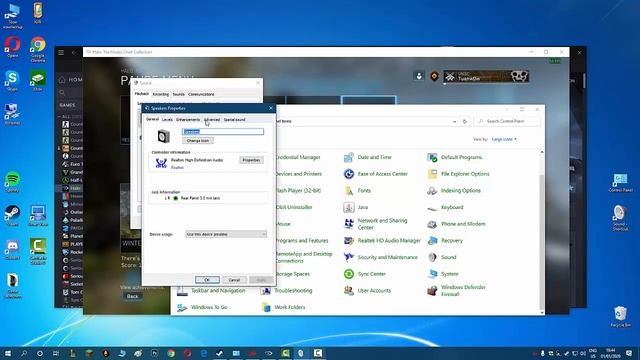Open the Phone and Modem icon
The height and width of the screenshot is (360, 640).
click(x=432, y=224)
